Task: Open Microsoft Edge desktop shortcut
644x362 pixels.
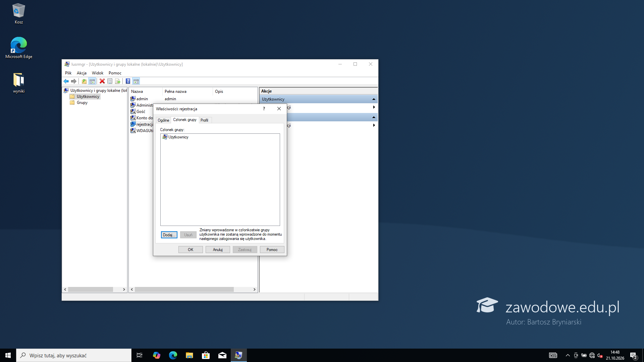Action: point(19,48)
